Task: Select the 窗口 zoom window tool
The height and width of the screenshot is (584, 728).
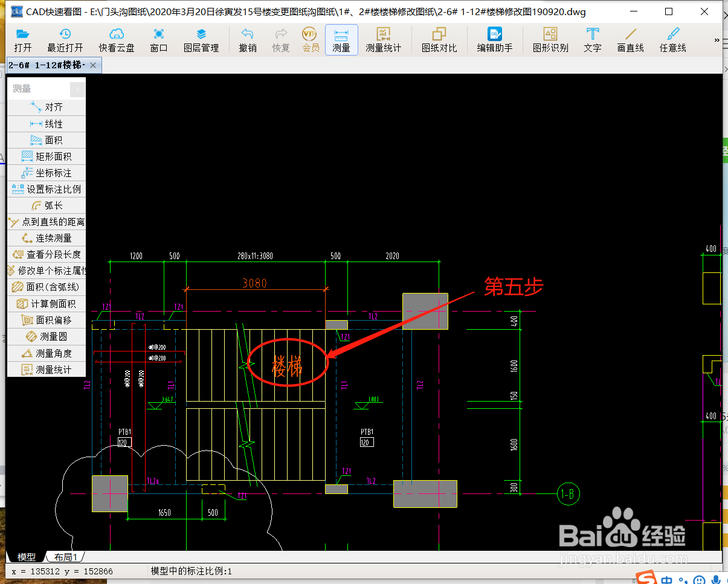Action: [159, 40]
